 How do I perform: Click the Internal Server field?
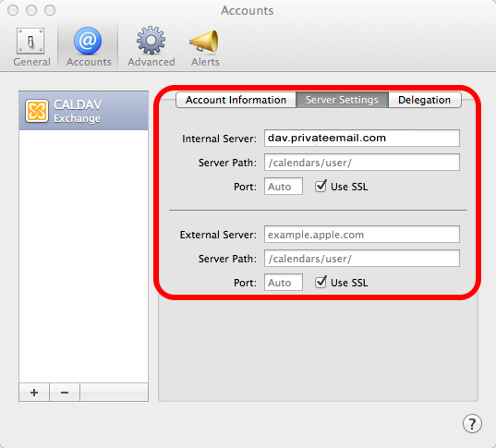362,138
